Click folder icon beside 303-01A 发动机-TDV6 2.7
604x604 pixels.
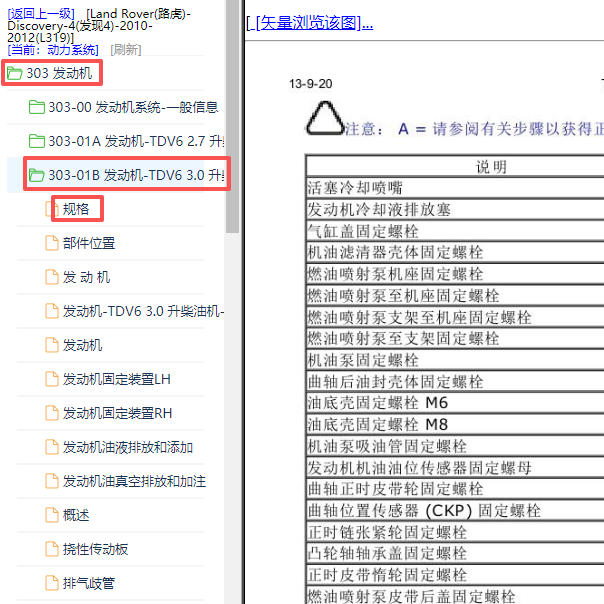pos(37,141)
